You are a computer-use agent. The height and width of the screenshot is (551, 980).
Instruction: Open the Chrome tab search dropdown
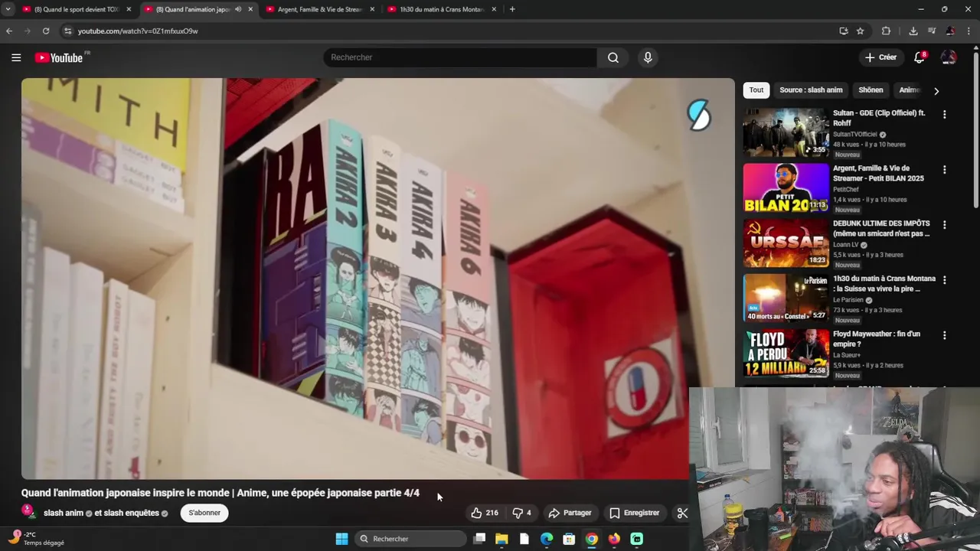click(8, 9)
